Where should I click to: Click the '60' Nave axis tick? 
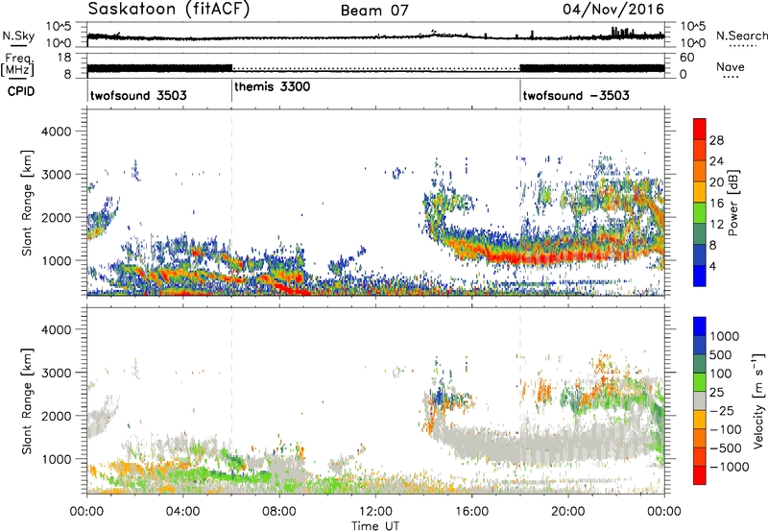point(686,58)
